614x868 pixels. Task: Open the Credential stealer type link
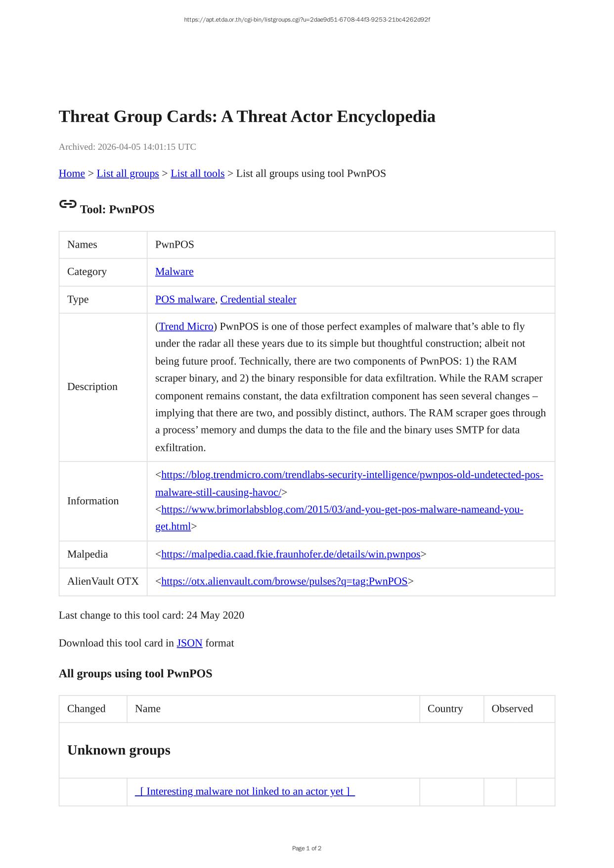click(258, 300)
